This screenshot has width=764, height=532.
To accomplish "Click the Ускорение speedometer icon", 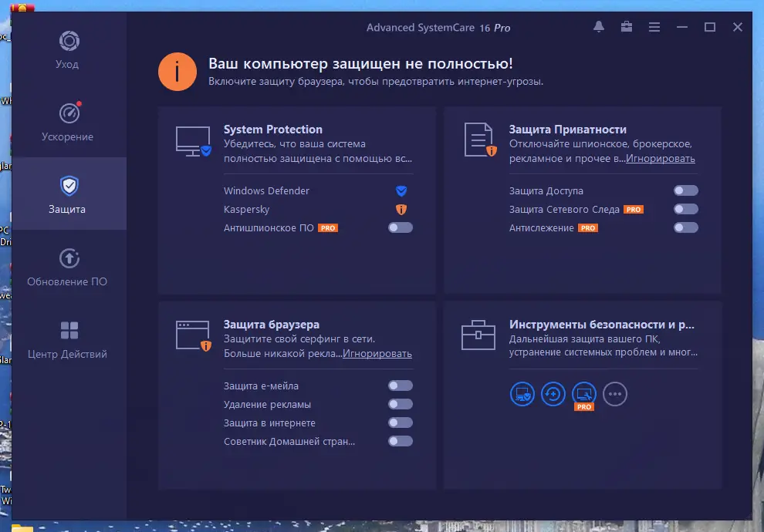I will [69, 113].
